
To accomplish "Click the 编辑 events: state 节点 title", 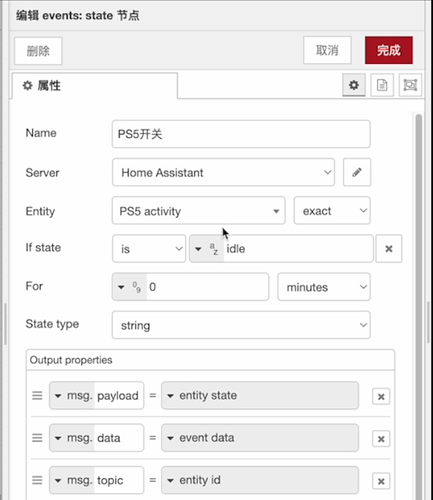I will coord(78,15).
